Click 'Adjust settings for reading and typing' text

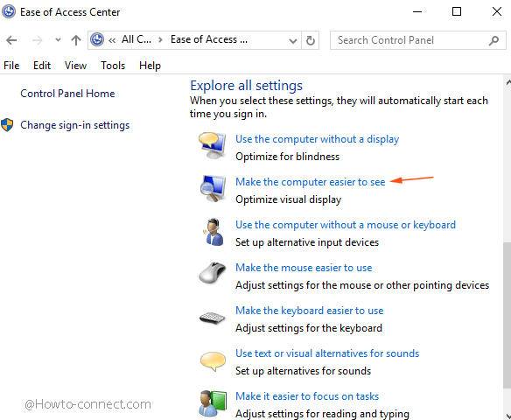322,414
